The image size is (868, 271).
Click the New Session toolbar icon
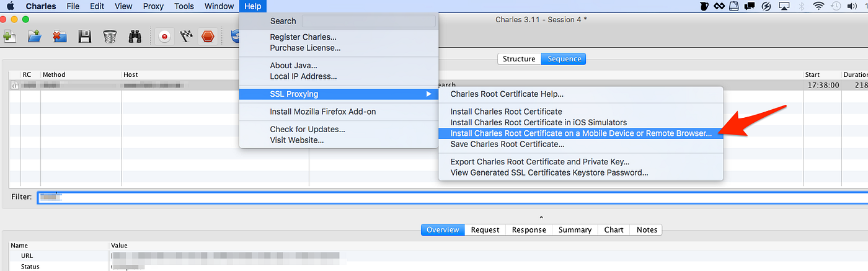coord(9,37)
